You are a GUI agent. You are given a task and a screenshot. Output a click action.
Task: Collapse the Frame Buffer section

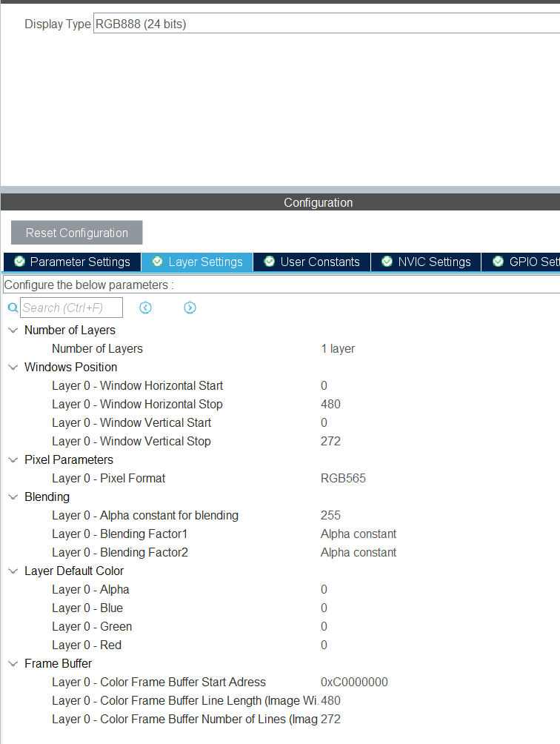point(13,664)
